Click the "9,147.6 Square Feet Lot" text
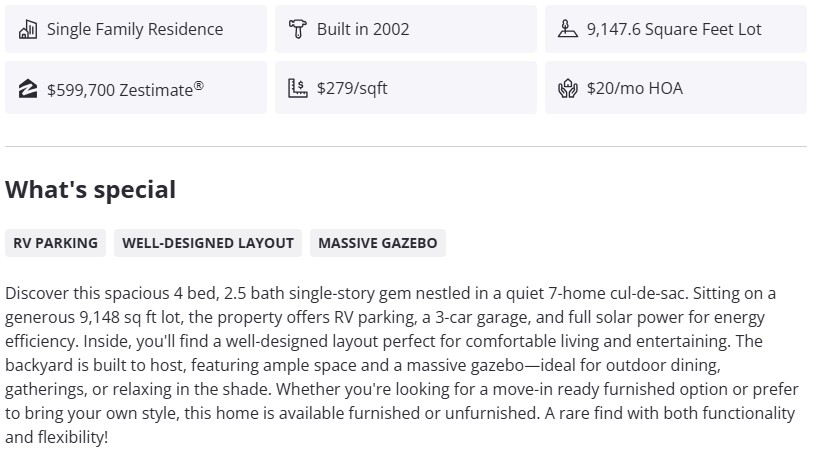Image resolution: width=838 pixels, height=454 pixels. click(x=674, y=29)
